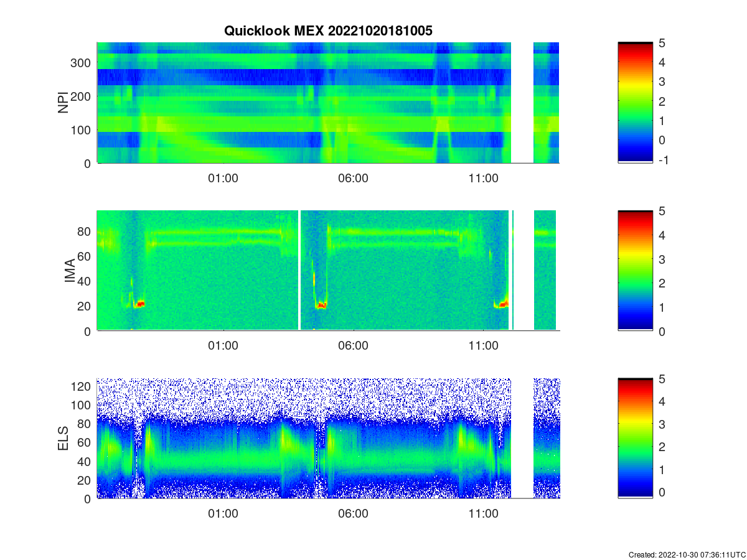The height and width of the screenshot is (560, 747).
Task: Click the "20" tick on the ELS y-axis
Action: tap(85, 480)
